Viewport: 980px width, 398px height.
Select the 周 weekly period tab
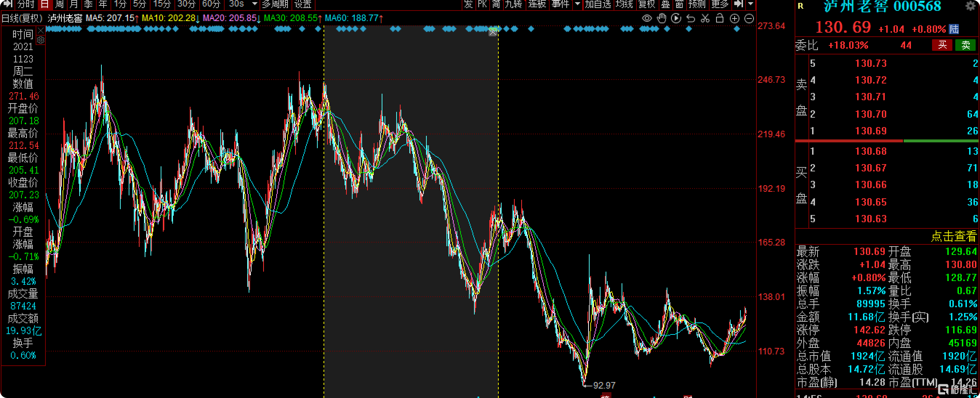click(59, 4)
